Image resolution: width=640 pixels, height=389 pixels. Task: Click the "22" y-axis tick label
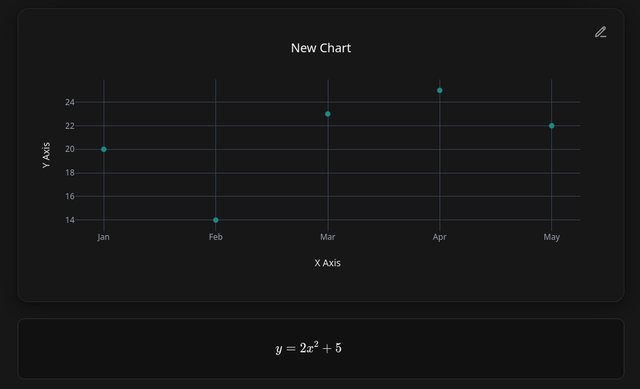[70, 126]
